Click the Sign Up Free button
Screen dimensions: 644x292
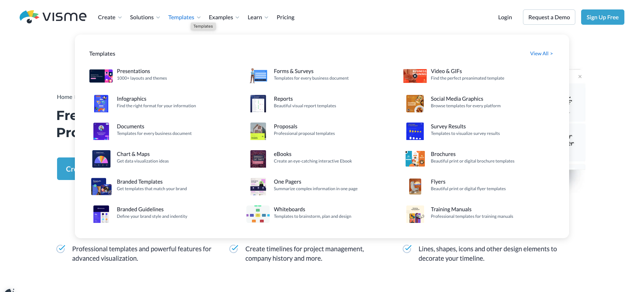click(x=602, y=17)
